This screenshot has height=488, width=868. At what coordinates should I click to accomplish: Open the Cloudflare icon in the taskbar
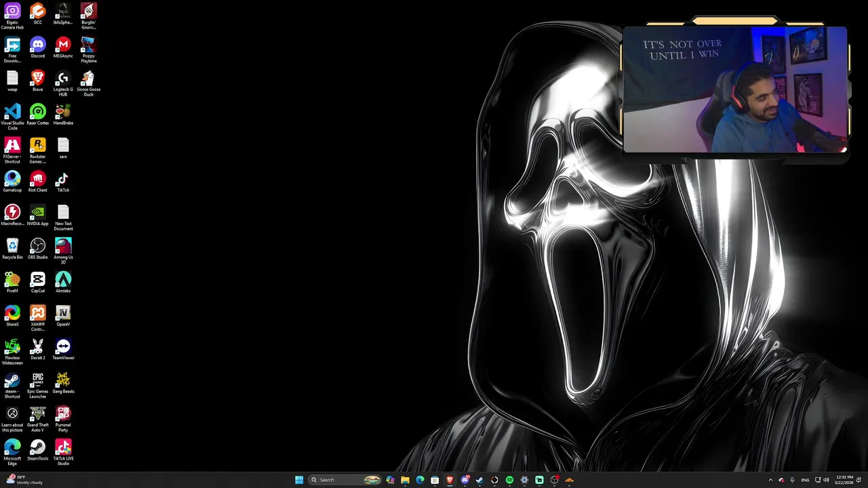569,480
